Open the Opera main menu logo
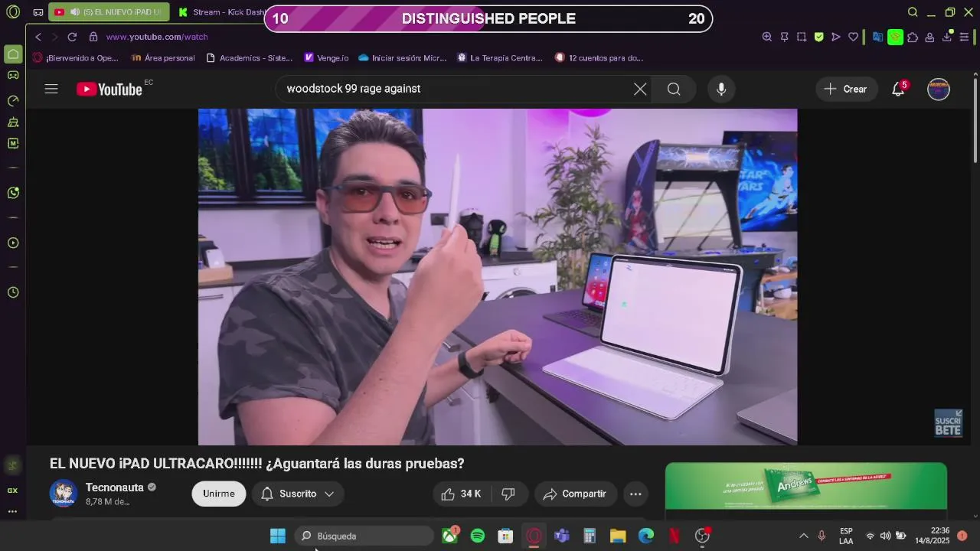 13,12
